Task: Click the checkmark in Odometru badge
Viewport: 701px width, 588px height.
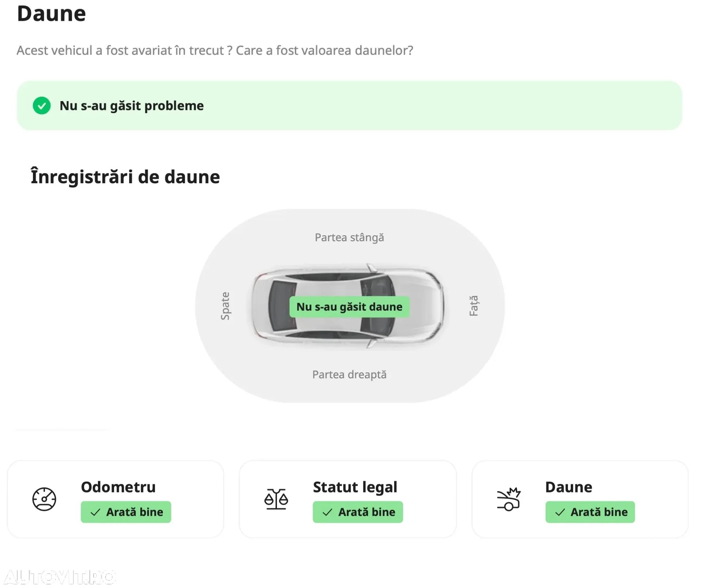Action: tap(95, 512)
